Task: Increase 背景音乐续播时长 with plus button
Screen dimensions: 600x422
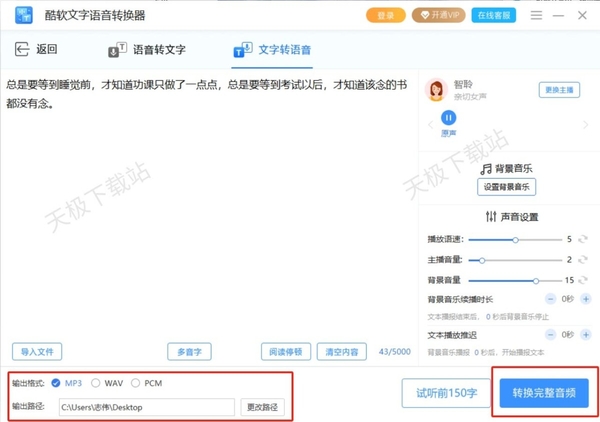Action: [x=583, y=299]
